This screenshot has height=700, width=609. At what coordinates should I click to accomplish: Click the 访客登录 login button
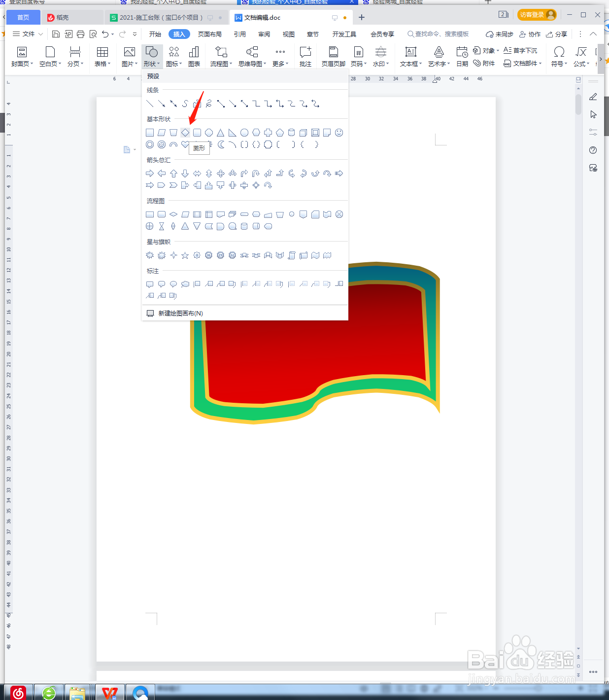point(537,15)
